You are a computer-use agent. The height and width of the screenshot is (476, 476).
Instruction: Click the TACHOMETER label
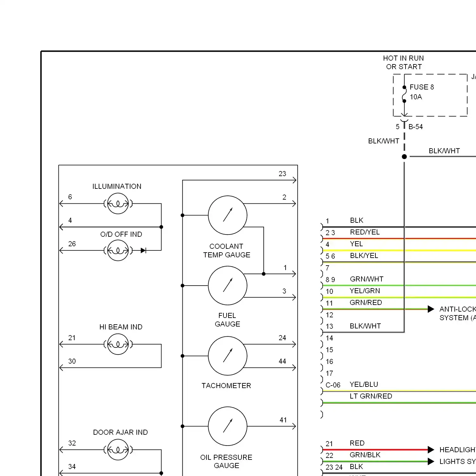coord(226,386)
